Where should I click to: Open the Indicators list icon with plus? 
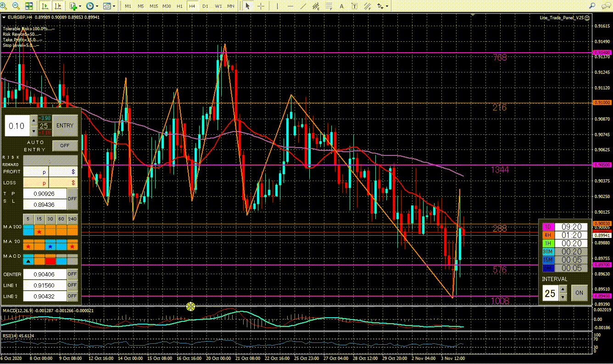pyautogui.click(x=73, y=6)
